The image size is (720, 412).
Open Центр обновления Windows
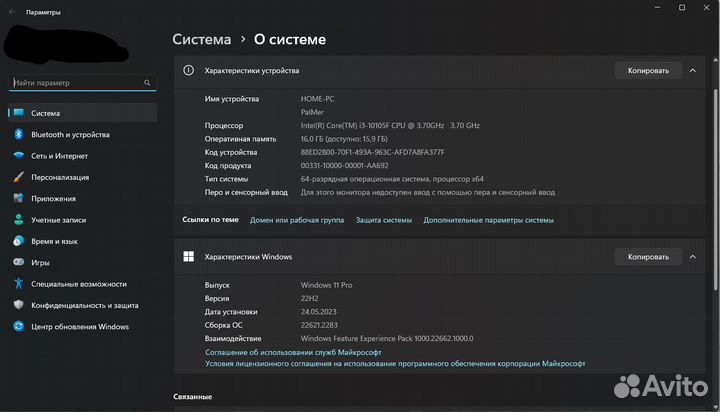click(83, 327)
